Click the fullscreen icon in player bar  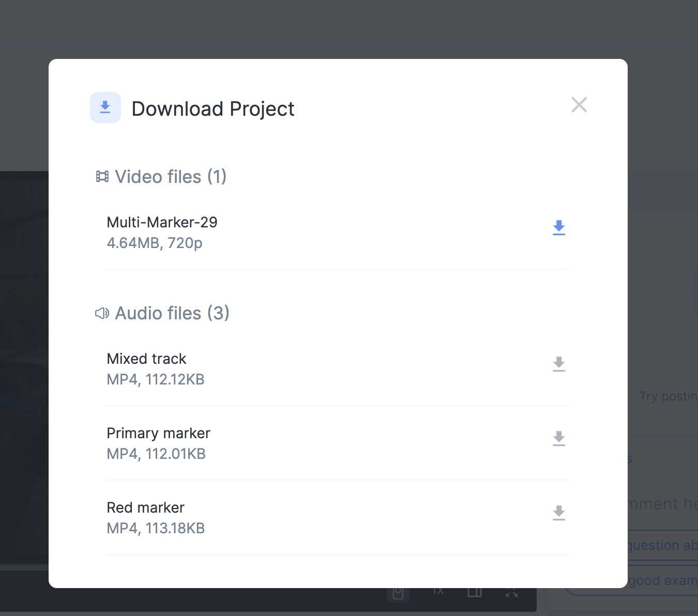pos(511,593)
